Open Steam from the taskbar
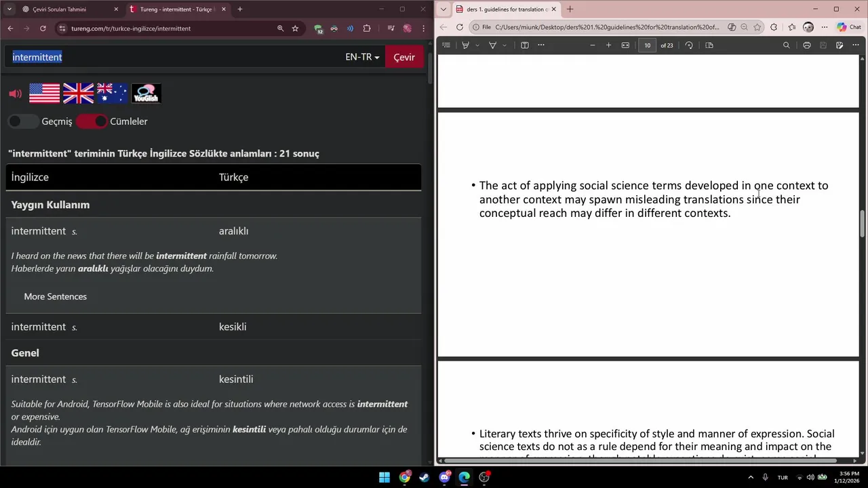Viewport: 868px width, 488px height. [425, 477]
